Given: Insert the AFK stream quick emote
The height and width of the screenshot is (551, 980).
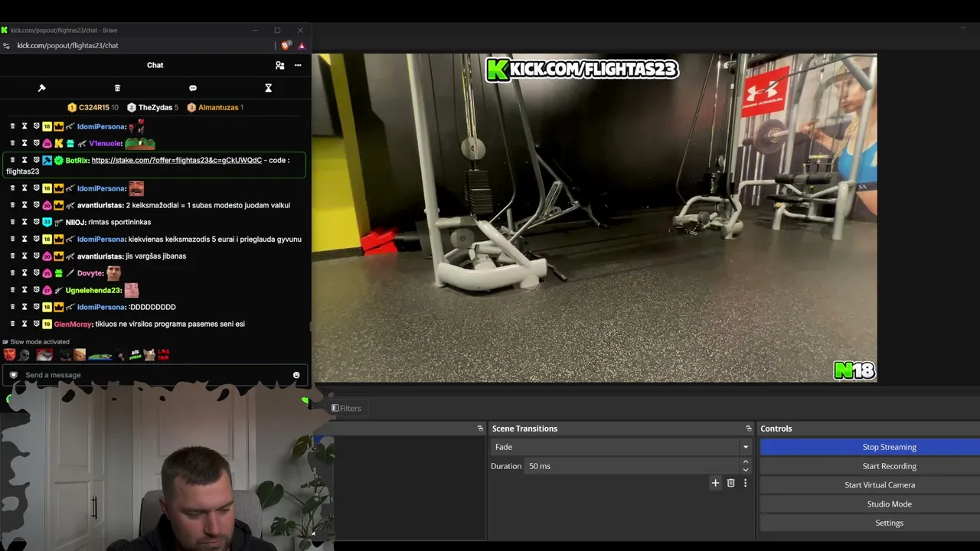Looking at the screenshot, I should [x=135, y=354].
